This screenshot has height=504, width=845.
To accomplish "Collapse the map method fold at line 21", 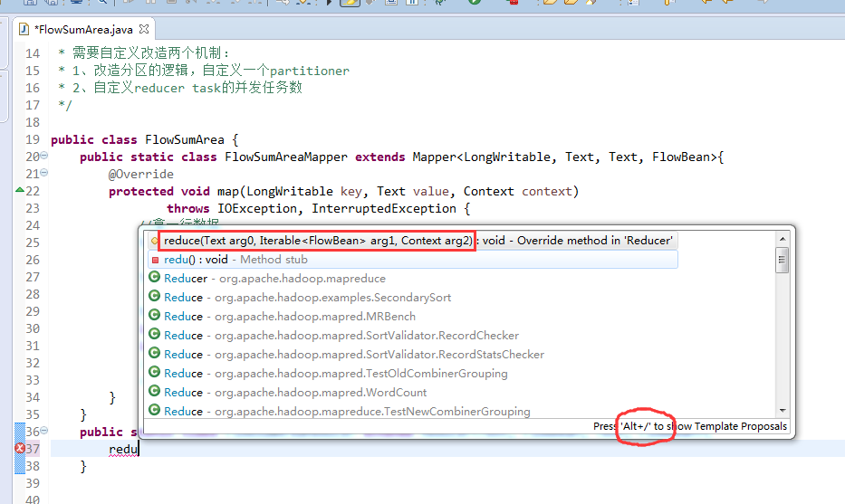I will coord(44,172).
